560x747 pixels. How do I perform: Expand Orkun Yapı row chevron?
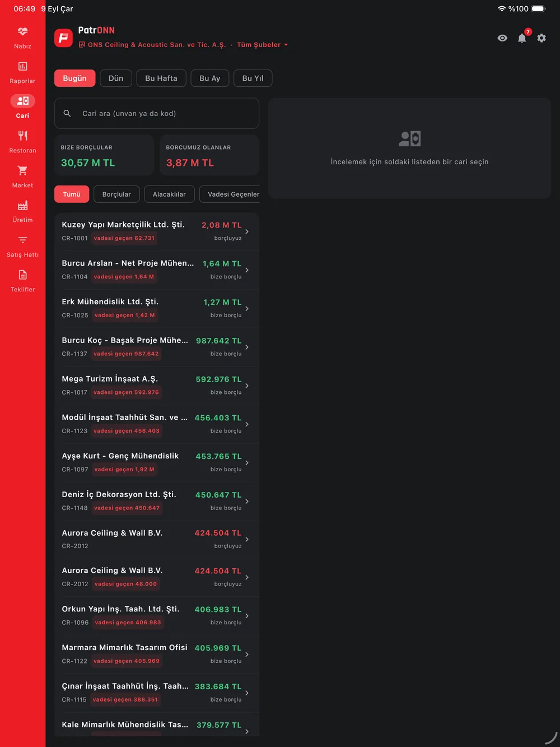(247, 616)
